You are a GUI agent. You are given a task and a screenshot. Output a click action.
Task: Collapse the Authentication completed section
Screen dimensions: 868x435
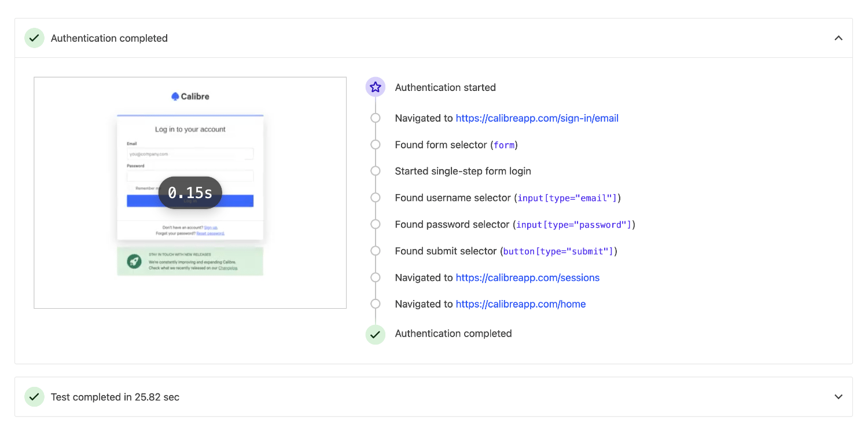click(838, 38)
